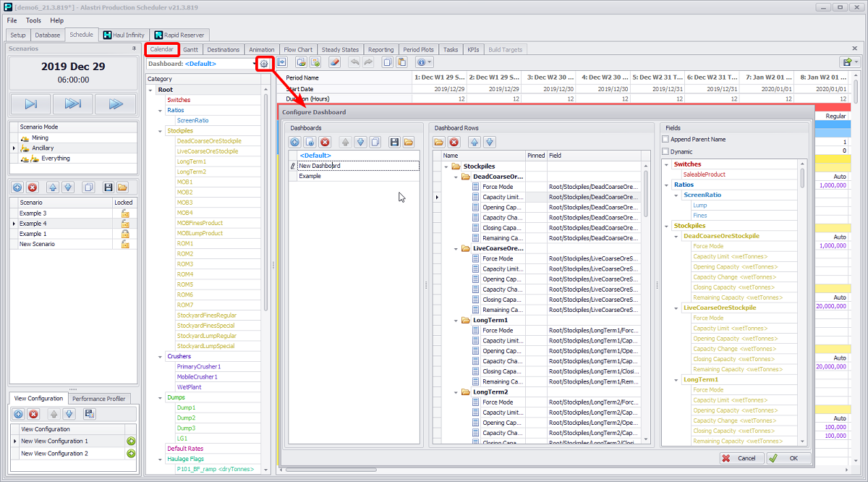Add a new dashboard with plus icon
The height and width of the screenshot is (482, 868).
click(x=295, y=143)
